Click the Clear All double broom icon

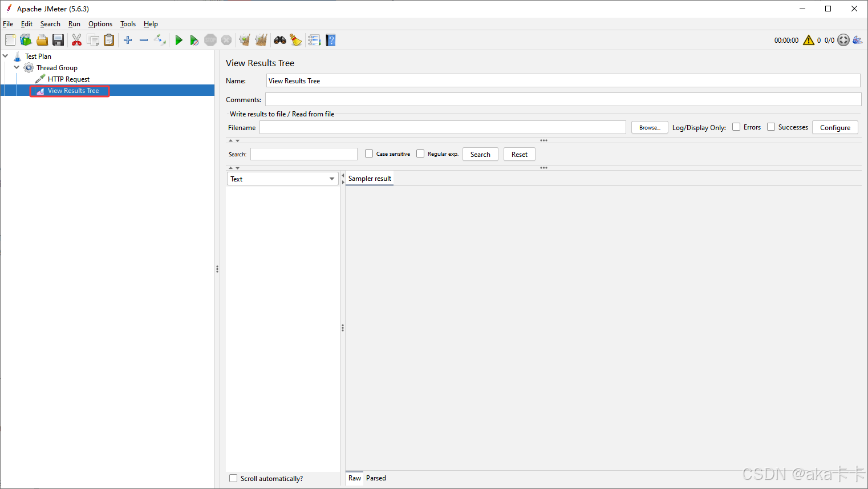[x=261, y=40]
